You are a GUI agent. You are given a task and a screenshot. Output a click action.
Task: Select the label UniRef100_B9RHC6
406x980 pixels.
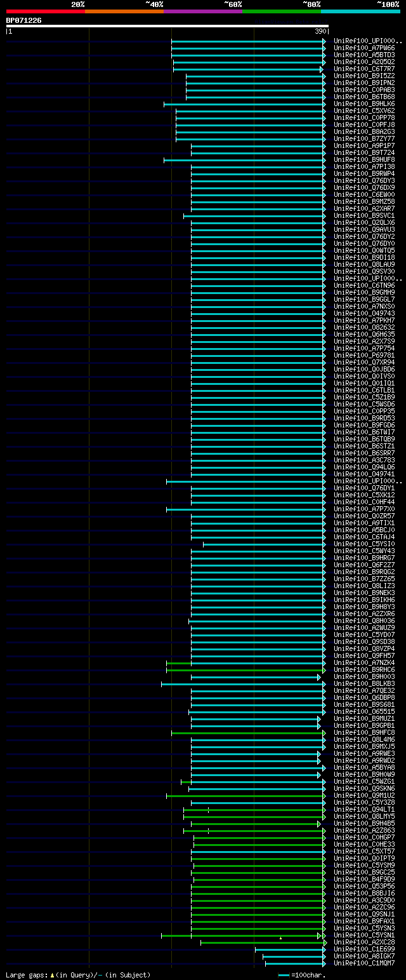(x=364, y=670)
